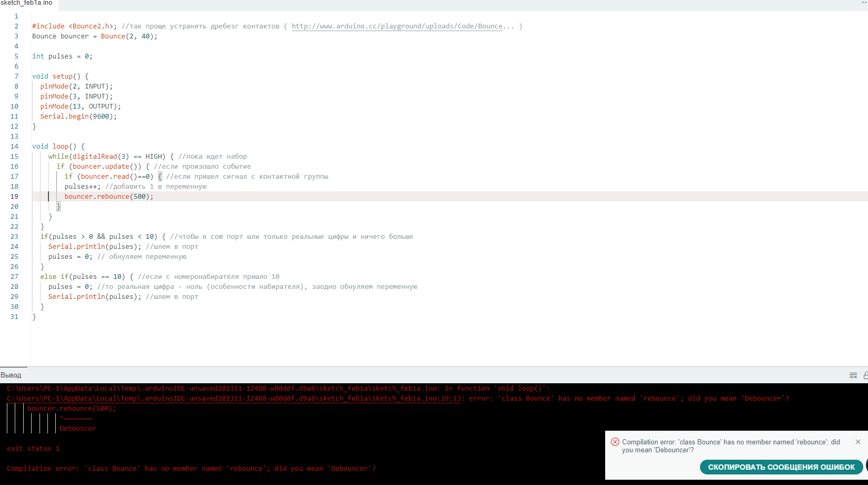Toggle the output scroll lock icon

coord(865,375)
